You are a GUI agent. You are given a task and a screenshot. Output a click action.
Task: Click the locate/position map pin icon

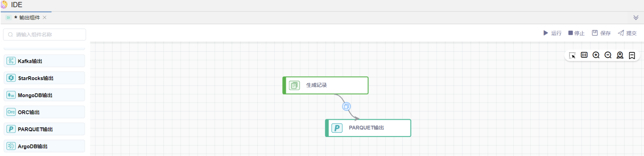click(620, 55)
